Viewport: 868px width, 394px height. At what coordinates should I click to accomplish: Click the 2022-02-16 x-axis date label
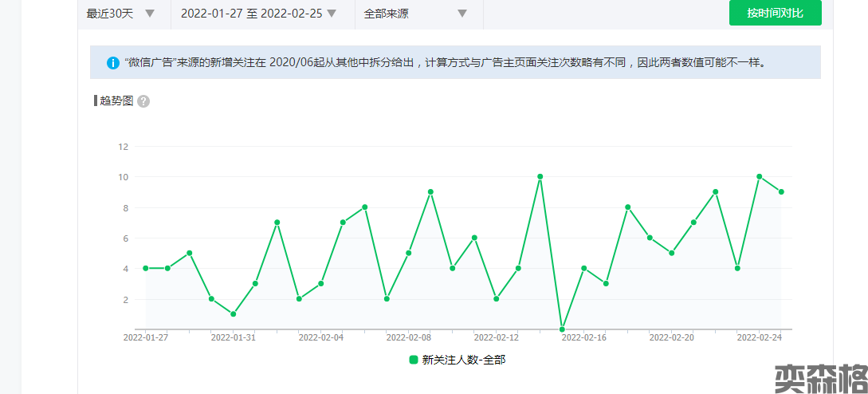(x=584, y=337)
